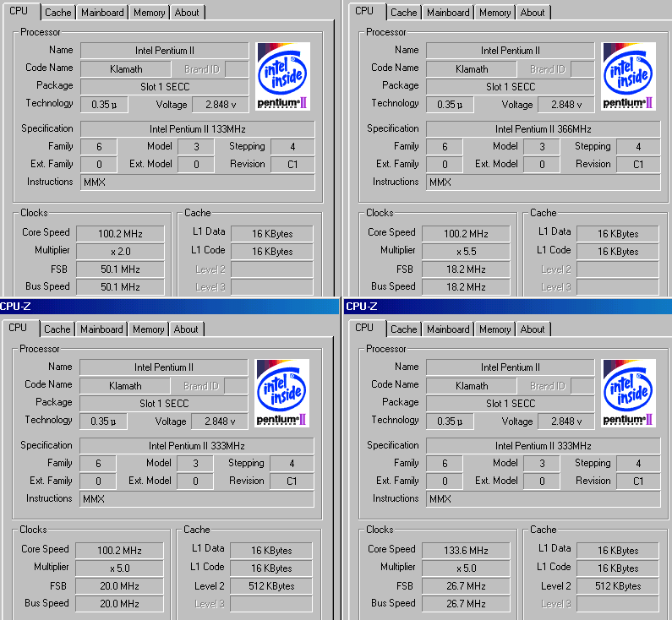Screen dimensions: 672x620
Task: Open Memory tab in the 26.7 MHz FSB window
Action: tap(495, 329)
